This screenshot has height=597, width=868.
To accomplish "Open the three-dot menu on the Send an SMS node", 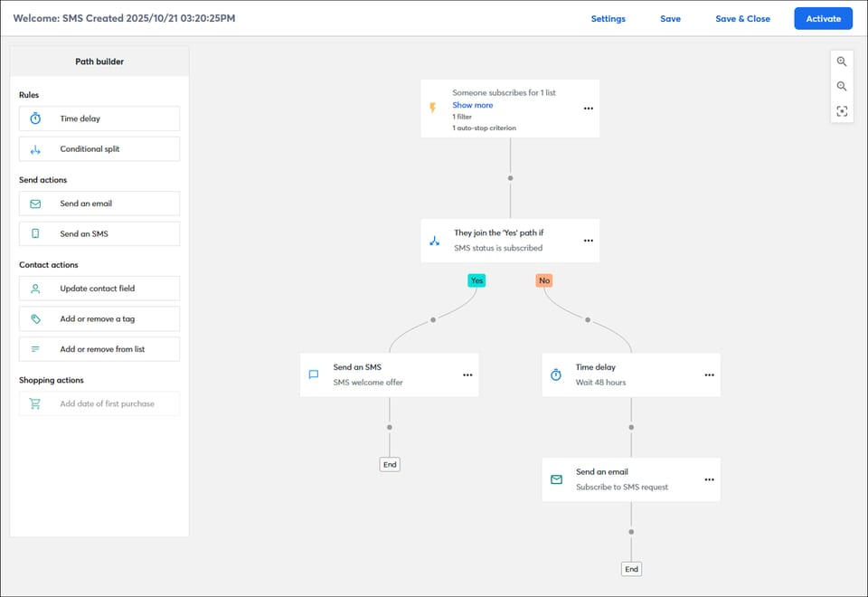I will point(467,374).
